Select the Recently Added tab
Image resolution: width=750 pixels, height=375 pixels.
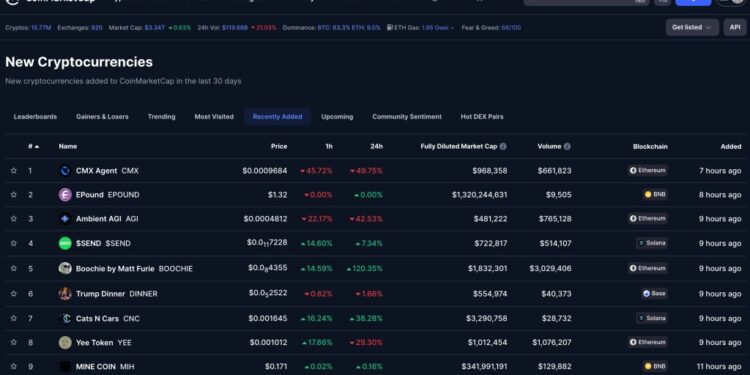tap(277, 117)
